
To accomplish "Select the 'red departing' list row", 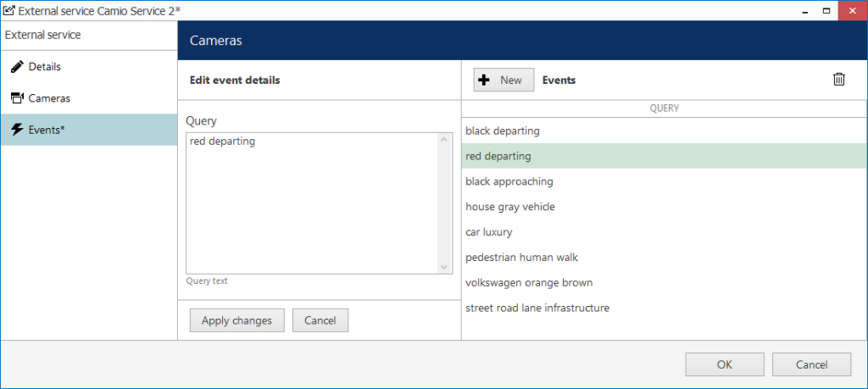I will tap(665, 156).
